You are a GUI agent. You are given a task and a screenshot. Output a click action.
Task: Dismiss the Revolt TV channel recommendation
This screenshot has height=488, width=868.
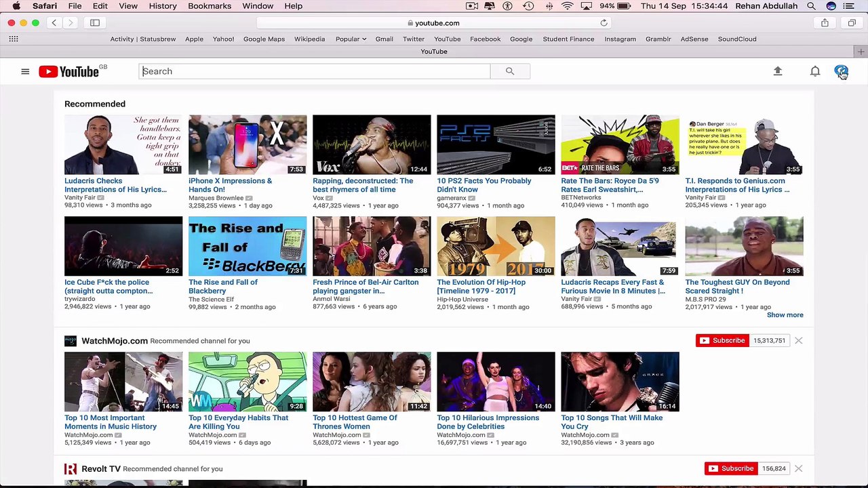(799, 468)
